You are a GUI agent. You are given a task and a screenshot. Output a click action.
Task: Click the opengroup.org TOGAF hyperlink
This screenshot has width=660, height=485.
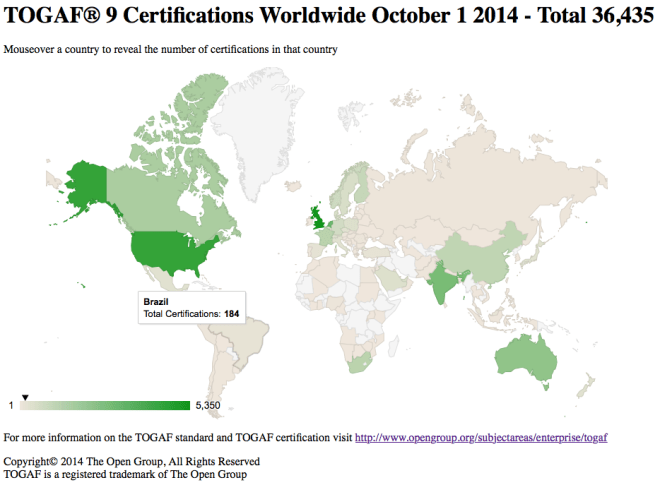481,438
